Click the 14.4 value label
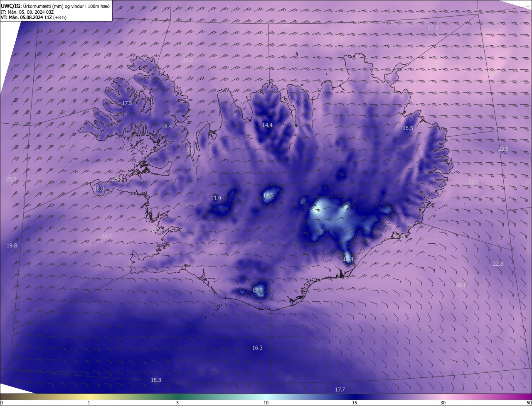 point(267,125)
